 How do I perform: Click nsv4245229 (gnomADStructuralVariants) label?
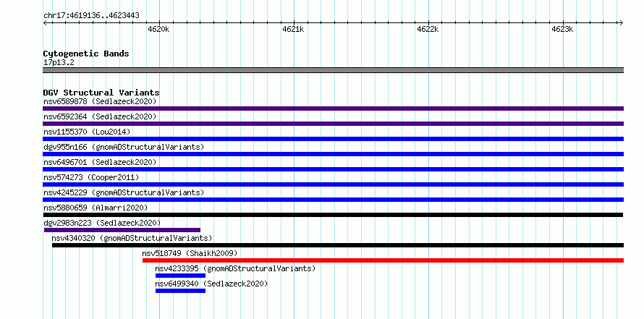[124, 192]
